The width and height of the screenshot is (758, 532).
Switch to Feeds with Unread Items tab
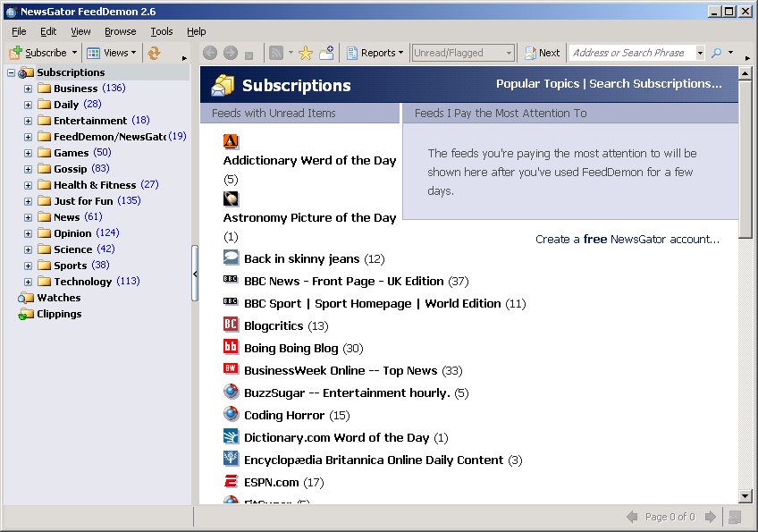click(299, 114)
